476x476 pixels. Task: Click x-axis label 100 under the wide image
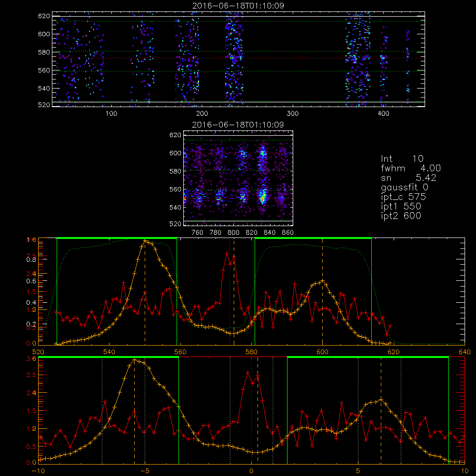pos(111,114)
